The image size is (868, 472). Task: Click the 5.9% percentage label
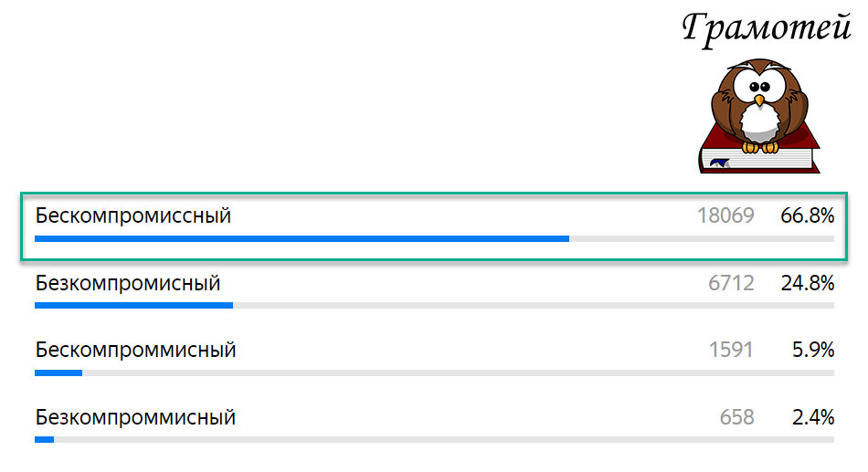(x=812, y=350)
